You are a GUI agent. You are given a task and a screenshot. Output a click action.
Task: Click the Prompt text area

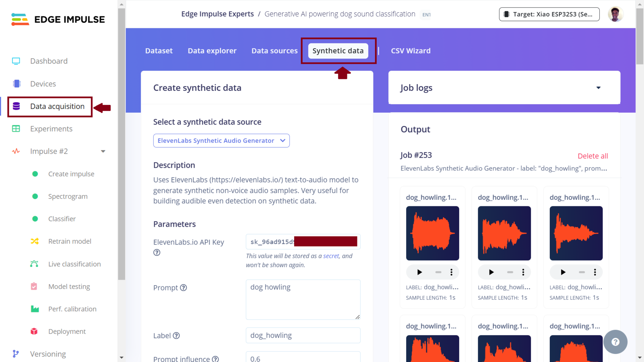click(303, 300)
